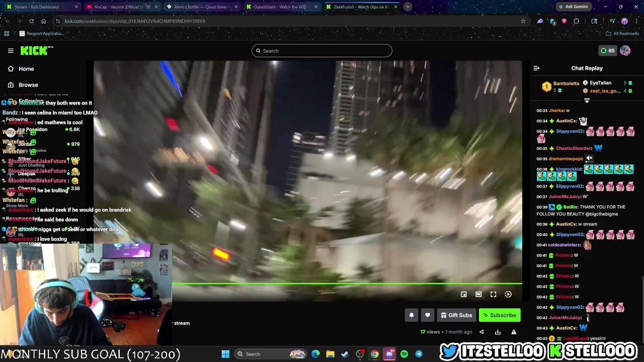644x362 pixels.
Task: Open a new browser tab
Action: 408,7
